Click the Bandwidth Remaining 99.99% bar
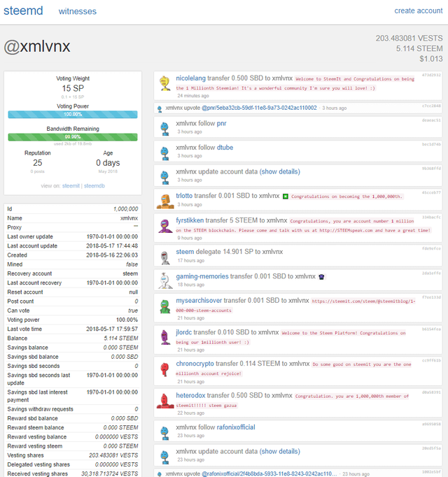 coord(73,137)
